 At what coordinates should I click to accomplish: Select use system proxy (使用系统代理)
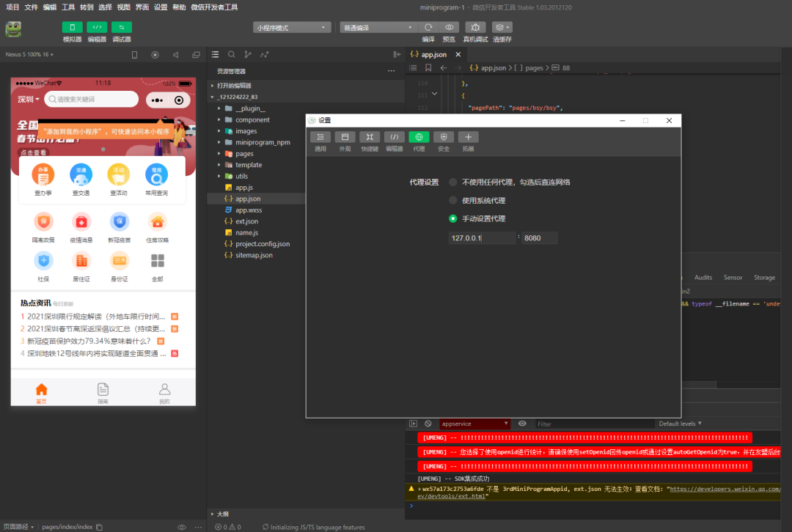tap(453, 200)
